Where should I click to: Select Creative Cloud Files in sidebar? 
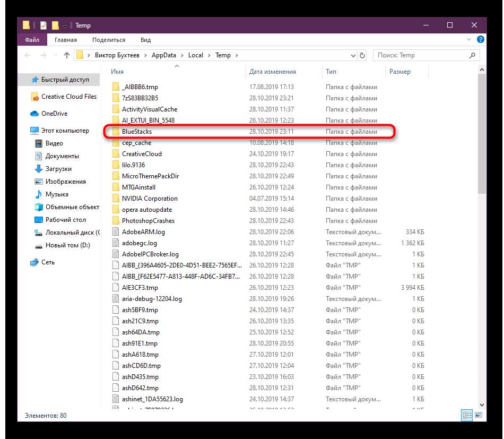click(x=69, y=97)
